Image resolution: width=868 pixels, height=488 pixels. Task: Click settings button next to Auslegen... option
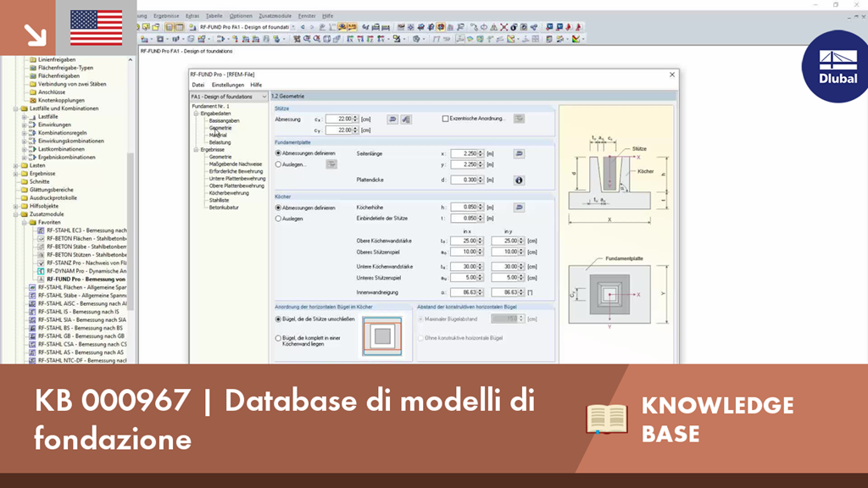point(331,164)
